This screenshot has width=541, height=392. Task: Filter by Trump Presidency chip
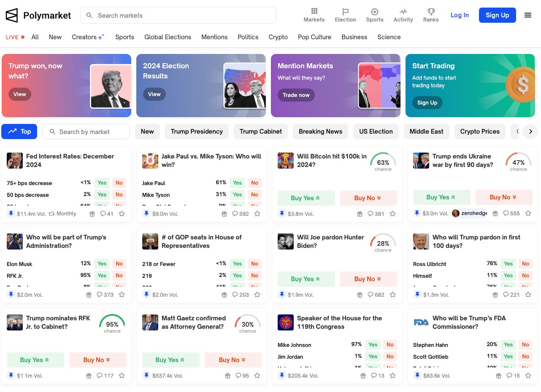point(197,132)
